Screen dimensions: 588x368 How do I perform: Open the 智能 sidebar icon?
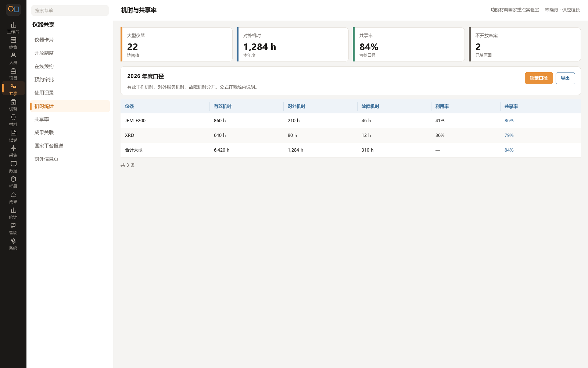[x=13, y=229]
